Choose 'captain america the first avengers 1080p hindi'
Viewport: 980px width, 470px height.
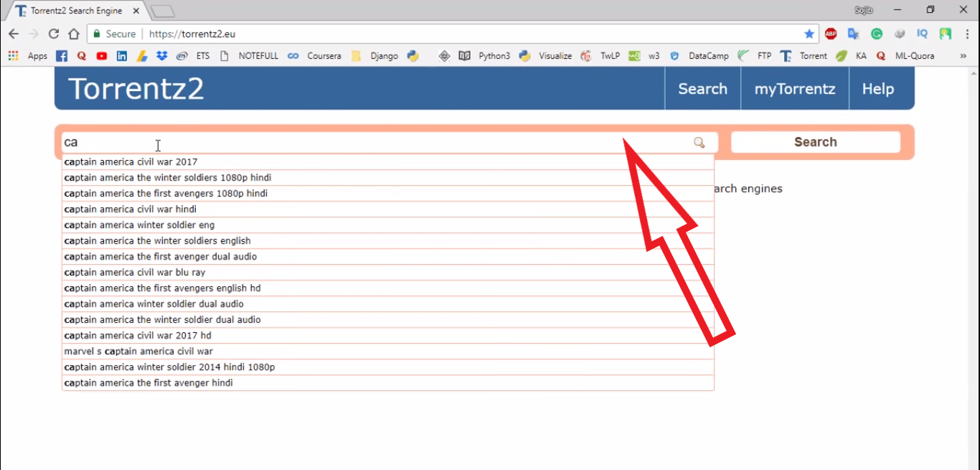pos(388,194)
